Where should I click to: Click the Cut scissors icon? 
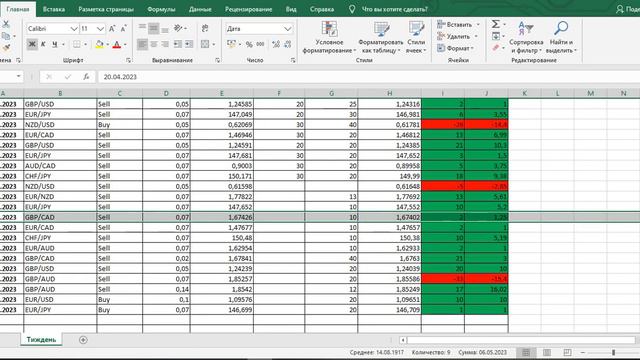coord(6,24)
